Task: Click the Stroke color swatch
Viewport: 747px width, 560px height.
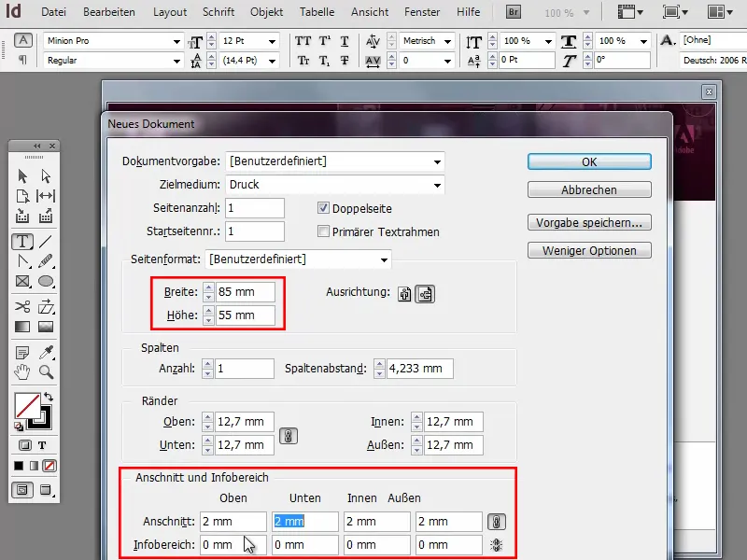Action: pos(44,422)
